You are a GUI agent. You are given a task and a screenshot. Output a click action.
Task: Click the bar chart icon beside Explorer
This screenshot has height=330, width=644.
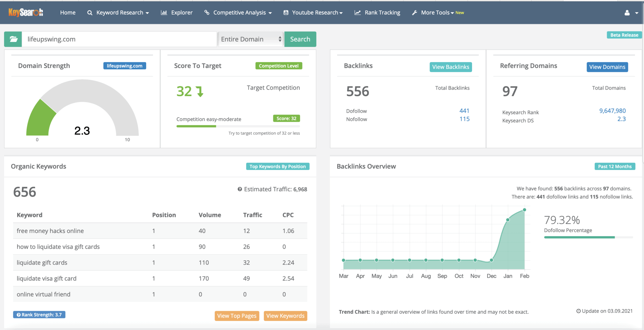point(164,13)
